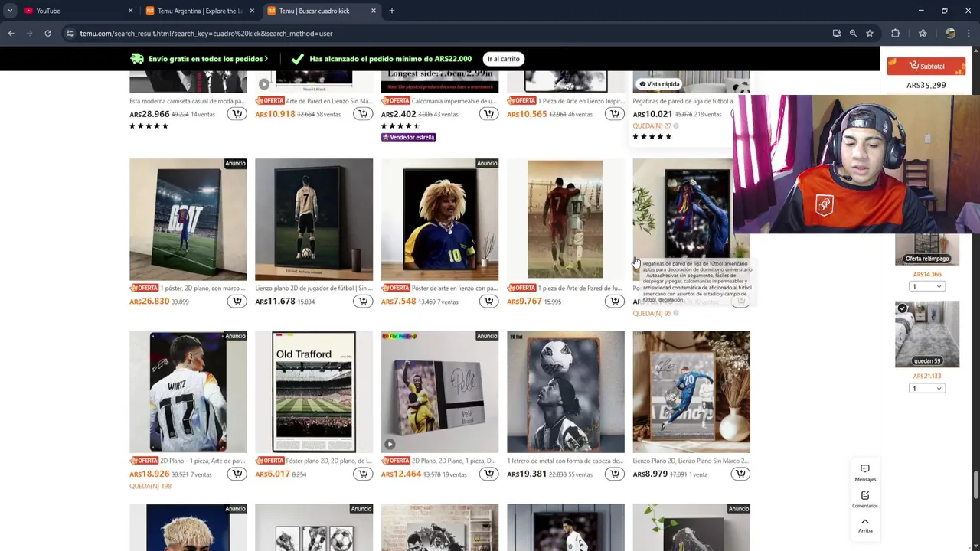980x551 pixels.
Task: Add ARS8.979 Lienzo Plano to cart
Action: (740, 474)
